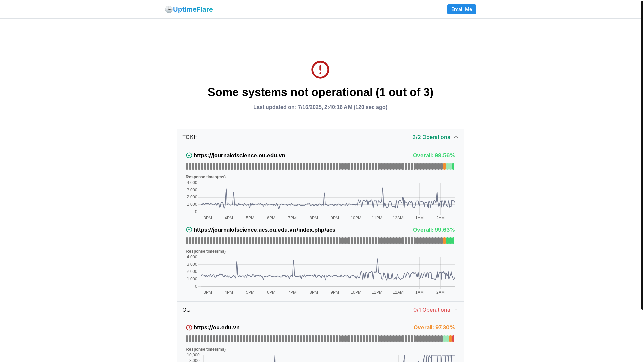Click the 'Some systems not operational' heading
Viewport: 644px width, 362px height.
320,92
